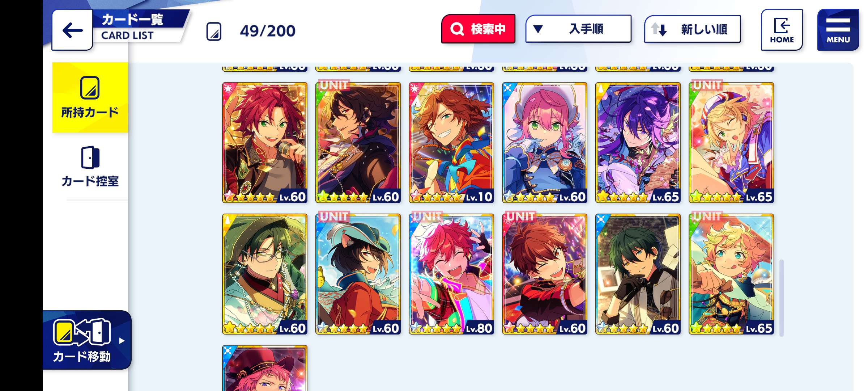This screenshot has width=868, height=391.
Task: Click the dropdown triangle beside 入手順
Action: (538, 29)
